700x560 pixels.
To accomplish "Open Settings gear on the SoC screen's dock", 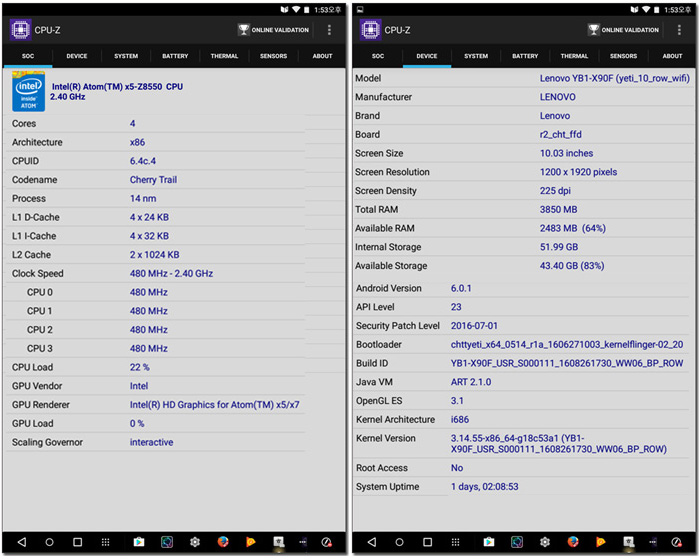I will point(195,542).
